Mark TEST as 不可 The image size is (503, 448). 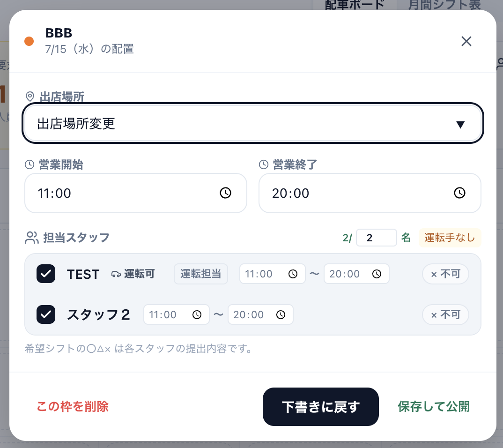point(445,274)
